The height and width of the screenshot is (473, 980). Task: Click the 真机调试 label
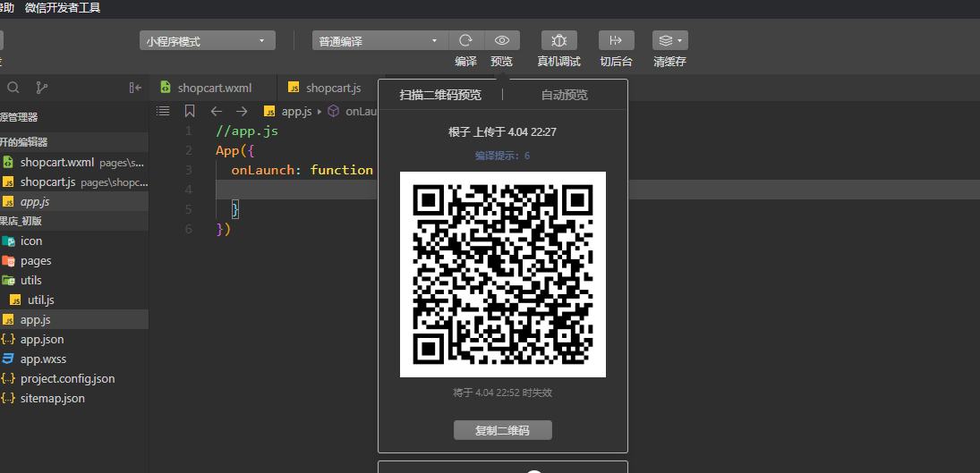click(558, 61)
